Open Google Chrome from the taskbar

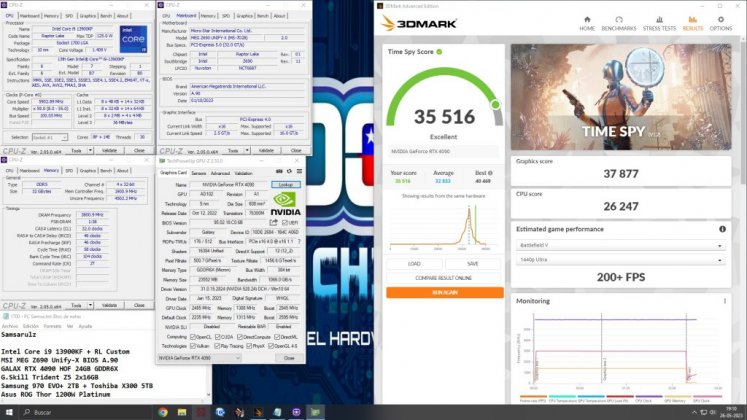(163, 412)
